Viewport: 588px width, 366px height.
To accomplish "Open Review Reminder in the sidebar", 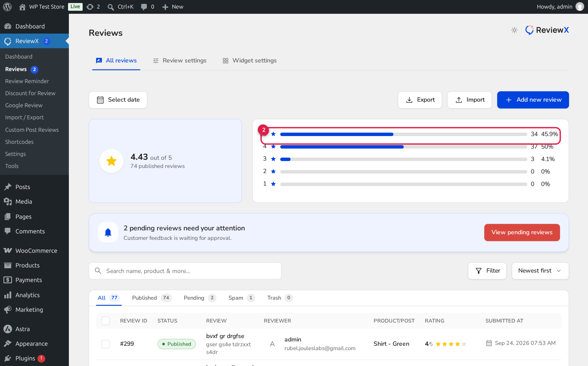I will point(27,81).
